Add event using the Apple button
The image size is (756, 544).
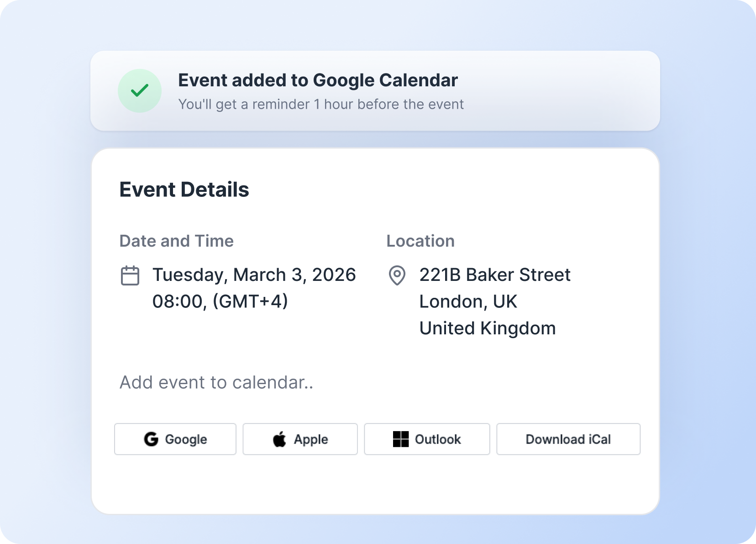click(x=300, y=439)
